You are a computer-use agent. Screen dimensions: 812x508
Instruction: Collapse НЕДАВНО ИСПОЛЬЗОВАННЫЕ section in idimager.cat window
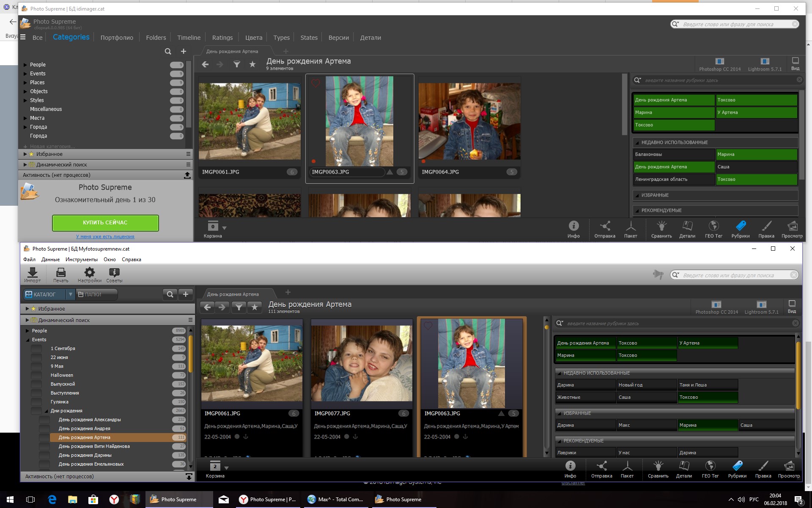pyautogui.click(x=637, y=143)
